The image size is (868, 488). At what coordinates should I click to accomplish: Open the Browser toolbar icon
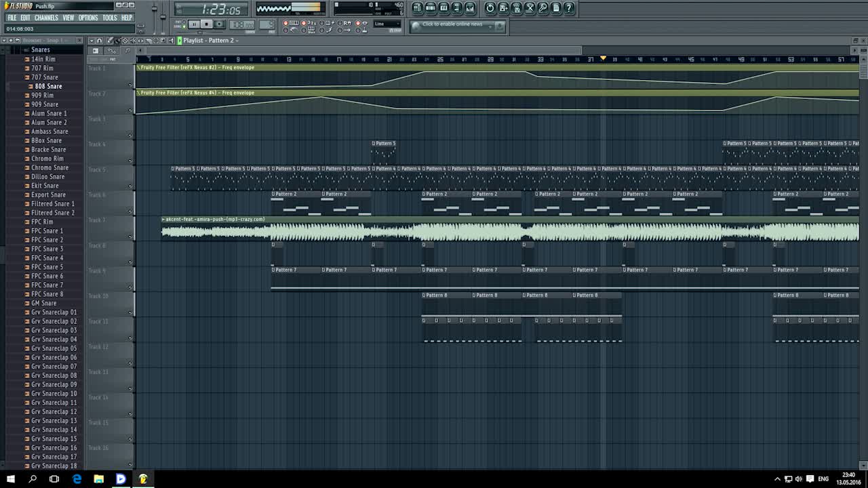(456, 8)
